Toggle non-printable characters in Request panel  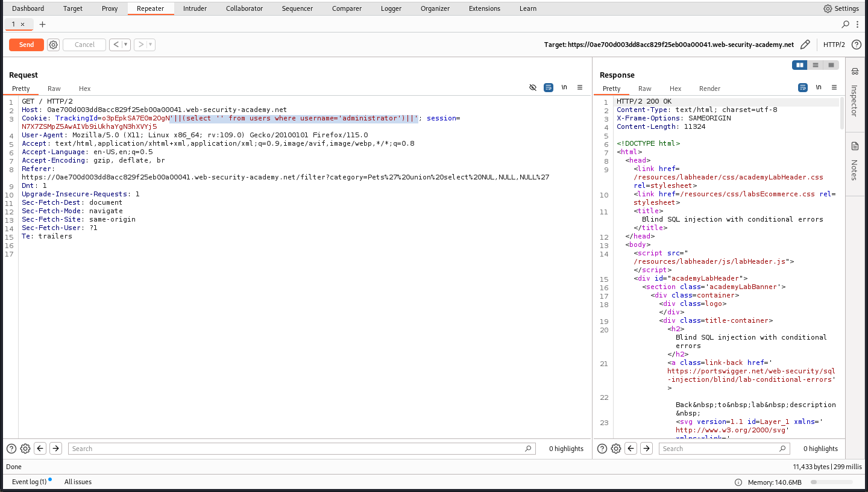[533, 87]
